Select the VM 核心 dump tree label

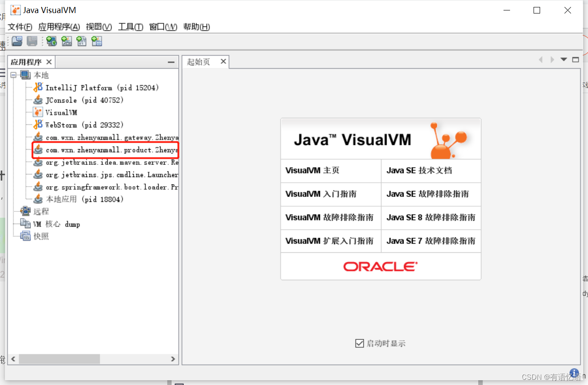tap(57, 224)
